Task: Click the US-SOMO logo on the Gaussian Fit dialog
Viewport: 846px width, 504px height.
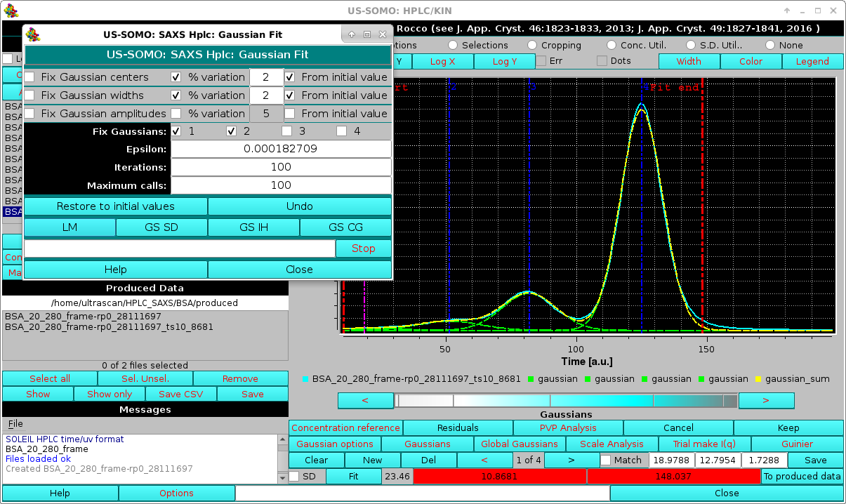Action: (33, 34)
